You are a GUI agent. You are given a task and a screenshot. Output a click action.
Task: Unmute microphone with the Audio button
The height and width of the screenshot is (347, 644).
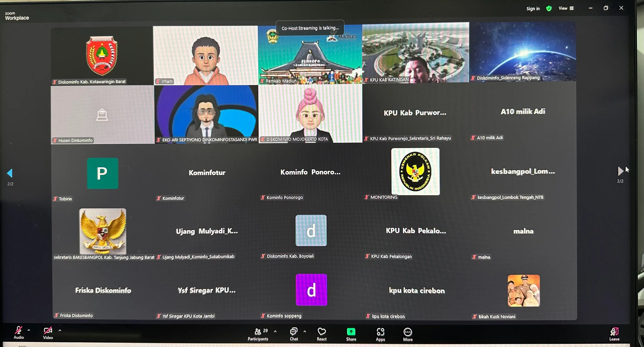click(x=18, y=332)
